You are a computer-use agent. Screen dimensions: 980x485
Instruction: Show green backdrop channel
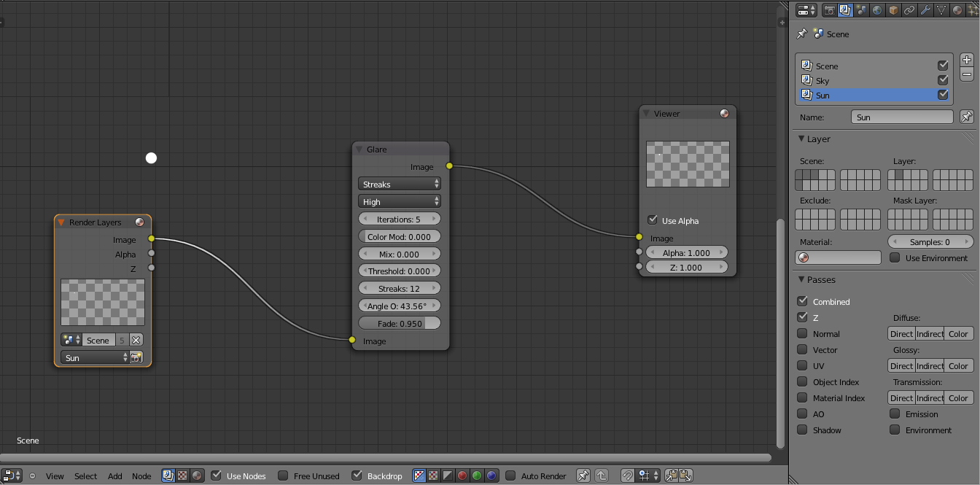(x=477, y=476)
